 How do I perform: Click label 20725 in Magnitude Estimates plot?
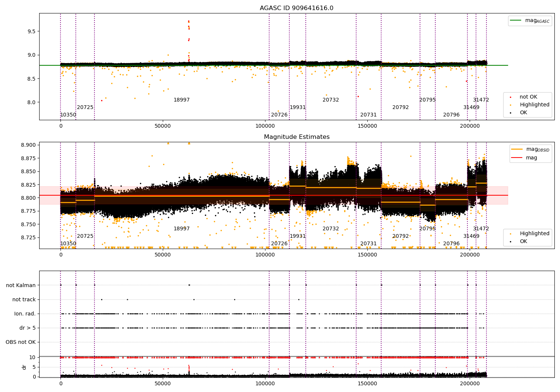tap(85, 236)
